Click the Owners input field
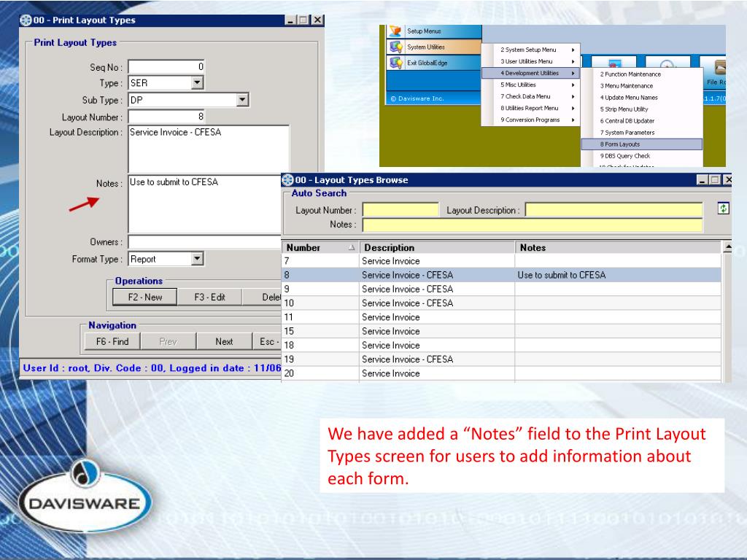The height and width of the screenshot is (560, 747). (x=205, y=242)
